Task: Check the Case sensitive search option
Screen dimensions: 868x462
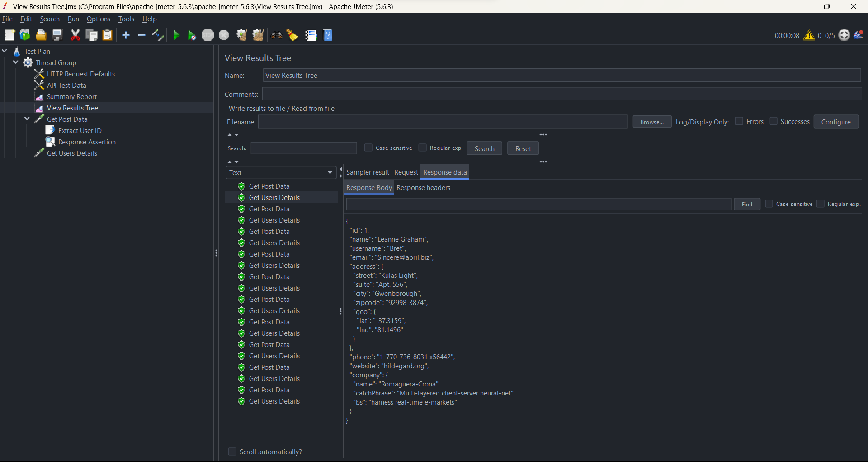Action: pos(368,148)
